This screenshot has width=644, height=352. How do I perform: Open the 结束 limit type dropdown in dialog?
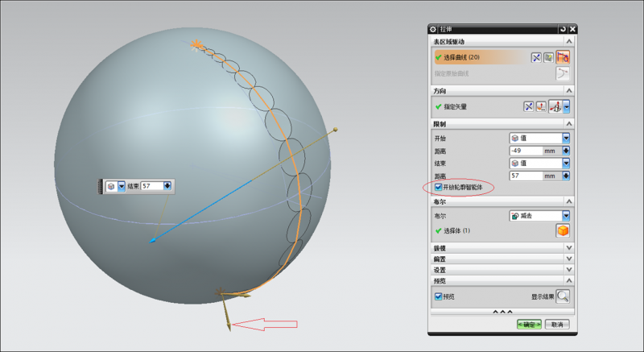[x=566, y=163]
